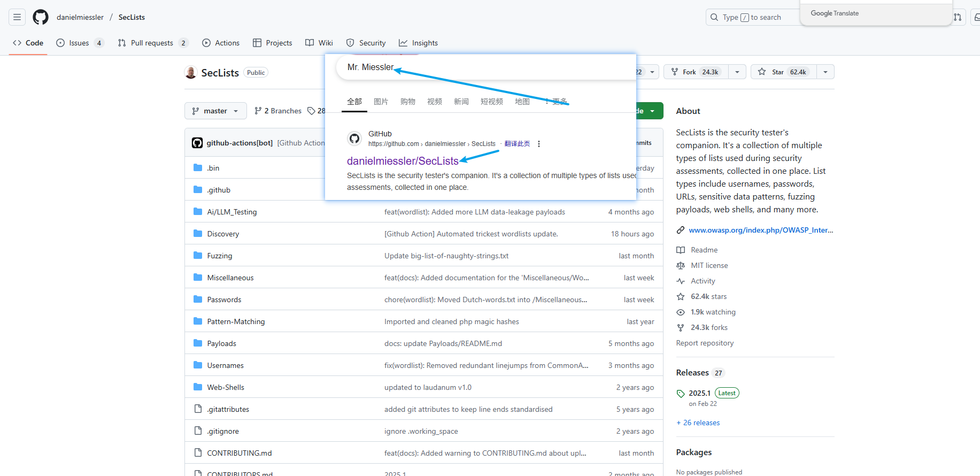Open the Releases heading link
The height and width of the screenshot is (476, 980).
pyautogui.click(x=692, y=373)
